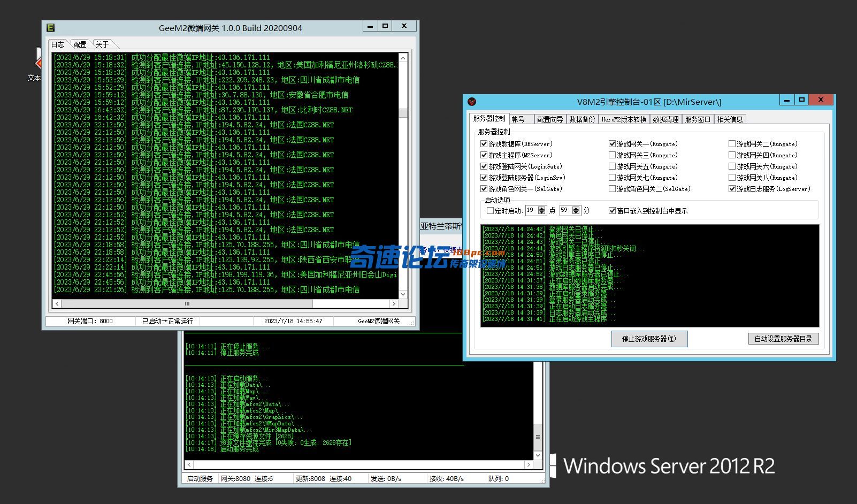Click bottom status text 网关:8080 连接:6
Screen dimensions: 857x504
tap(247, 478)
